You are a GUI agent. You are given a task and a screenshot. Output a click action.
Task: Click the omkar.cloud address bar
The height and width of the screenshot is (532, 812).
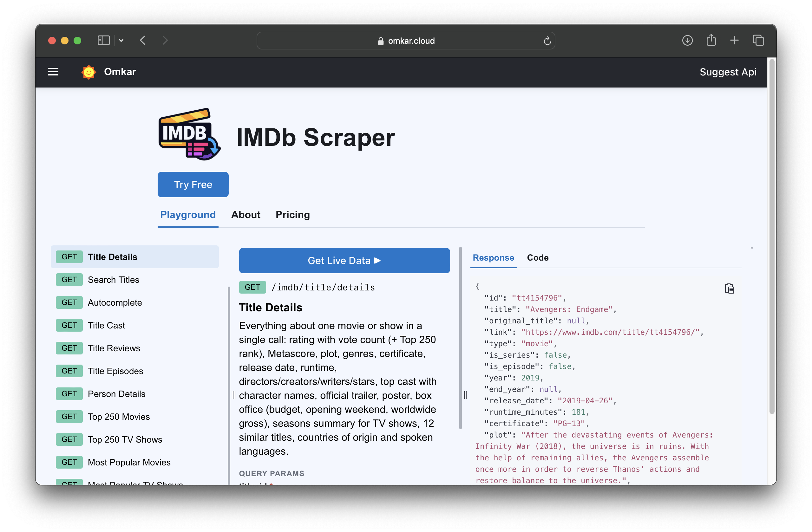coord(406,41)
